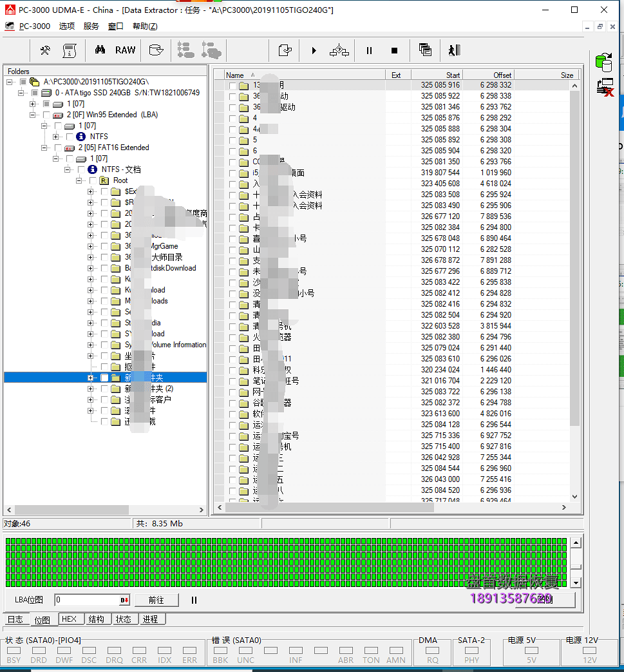The height and width of the screenshot is (672, 624).
Task: Click the NTFS info icon under 1 [07]
Action: pyautogui.click(x=80, y=137)
